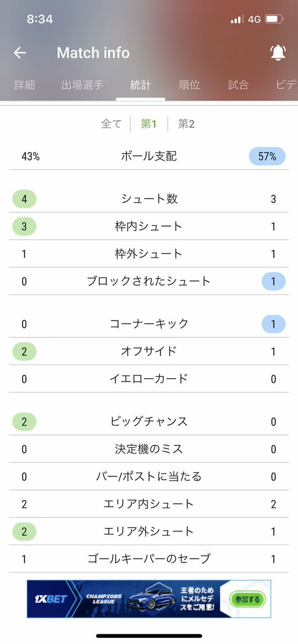298x644 pixels.
Task: Tap the 57% possession badge
Action: click(267, 156)
